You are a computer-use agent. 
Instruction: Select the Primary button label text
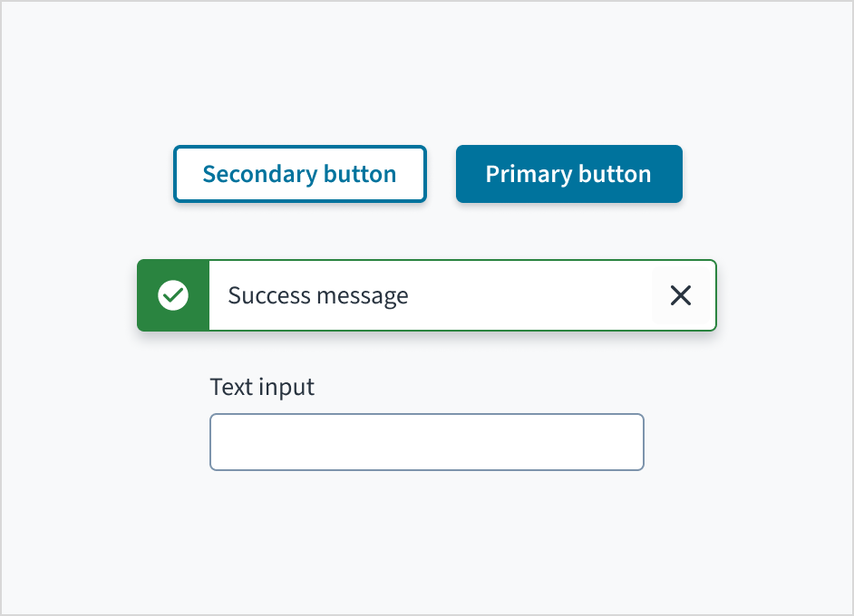click(568, 173)
